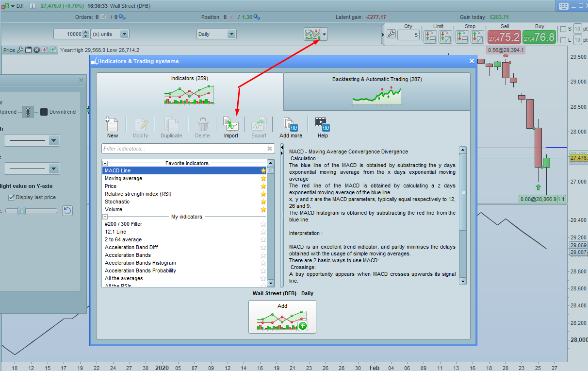Collapse the Favorite indicators group
588x371 pixels.
[105, 164]
